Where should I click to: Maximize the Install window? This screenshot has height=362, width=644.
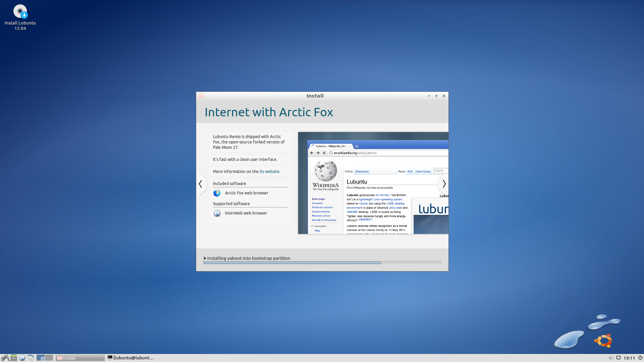[436, 96]
